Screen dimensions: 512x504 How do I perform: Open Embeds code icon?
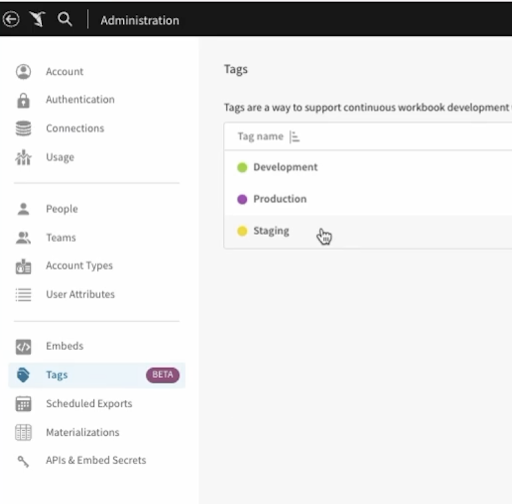(x=23, y=347)
